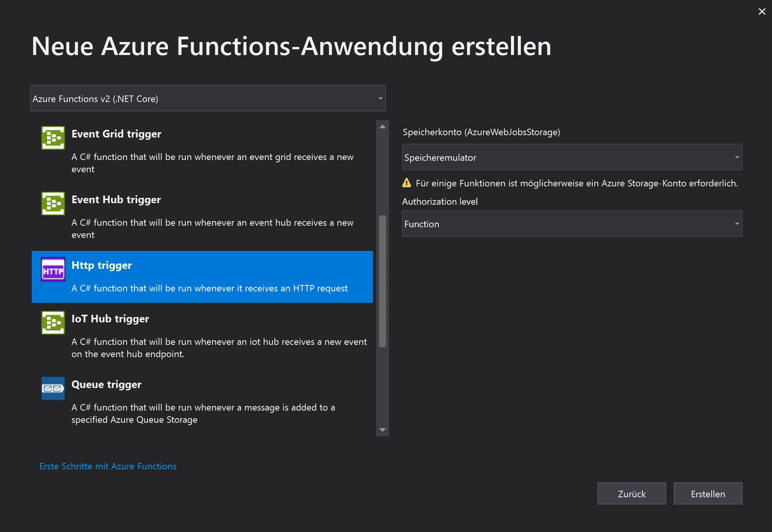772x532 pixels.
Task: Click the Queue trigger envelope icon
Action: [53, 388]
